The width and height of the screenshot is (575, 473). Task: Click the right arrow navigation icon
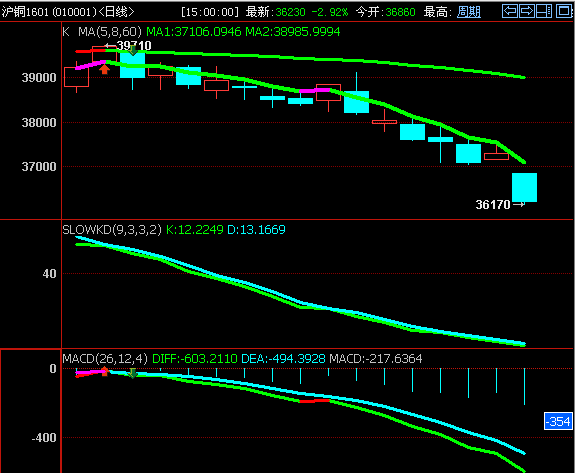click(x=527, y=11)
